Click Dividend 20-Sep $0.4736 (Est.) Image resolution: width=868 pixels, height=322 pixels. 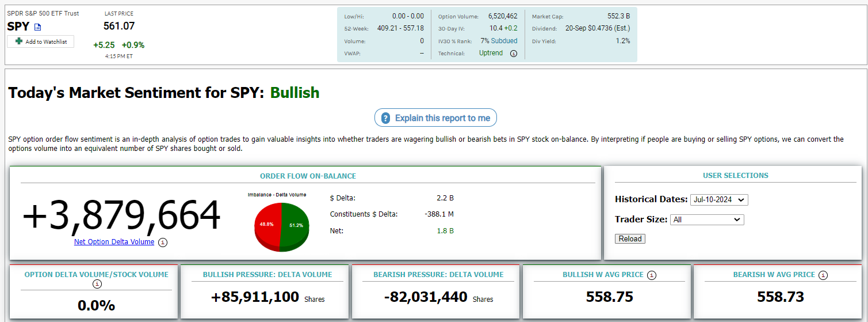click(598, 28)
